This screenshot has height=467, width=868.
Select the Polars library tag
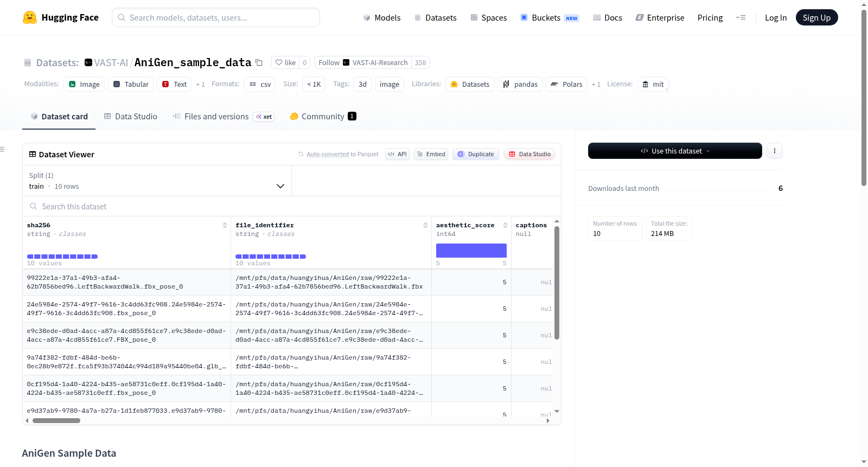coord(566,85)
